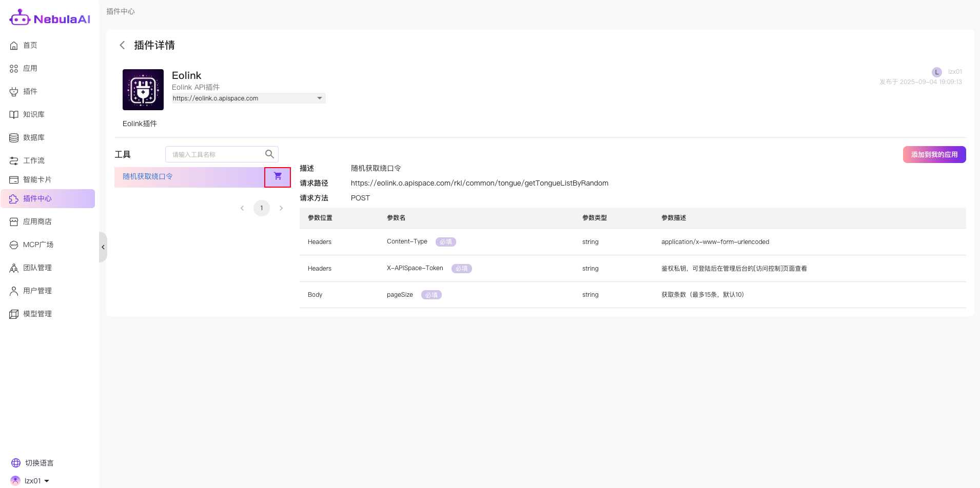Viewport: 980px width, 488px height.
Task: Click the Eolink plugin logo thumbnail
Action: click(x=143, y=90)
